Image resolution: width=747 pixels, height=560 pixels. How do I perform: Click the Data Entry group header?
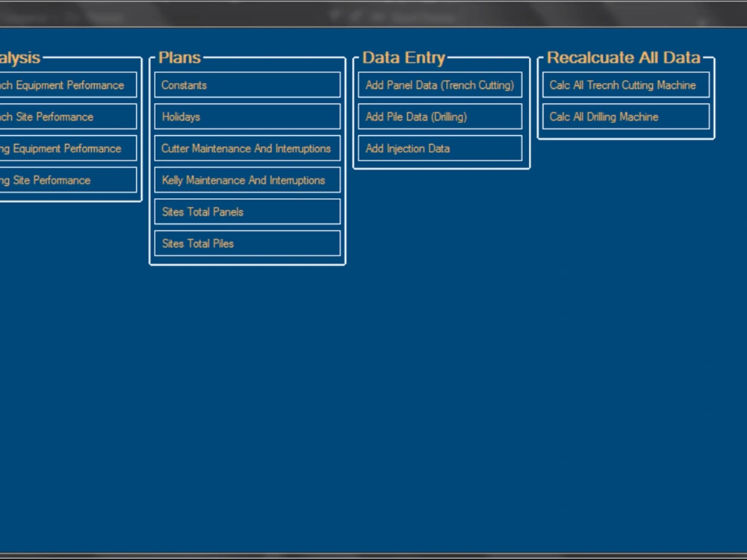(x=403, y=57)
